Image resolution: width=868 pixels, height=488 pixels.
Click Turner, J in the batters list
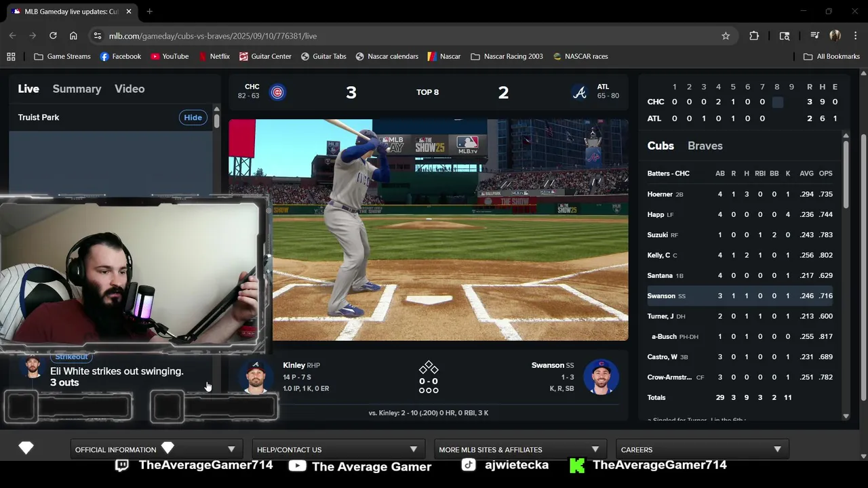(x=660, y=316)
